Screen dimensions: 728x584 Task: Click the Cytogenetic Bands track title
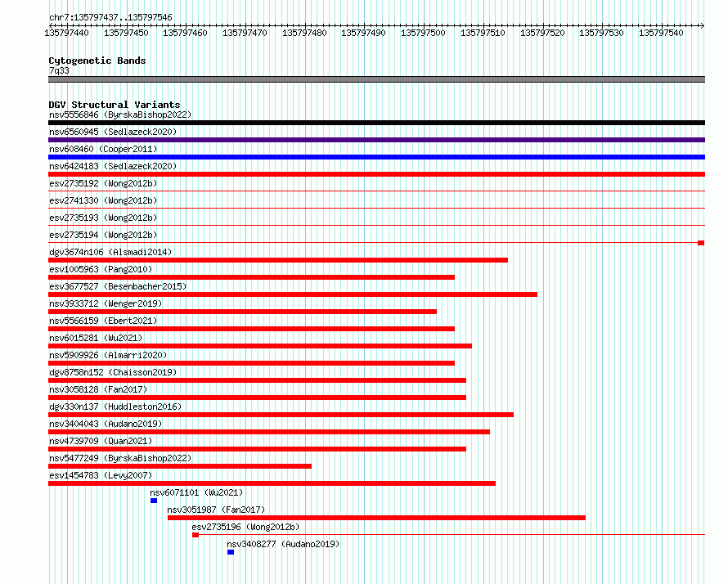97,61
